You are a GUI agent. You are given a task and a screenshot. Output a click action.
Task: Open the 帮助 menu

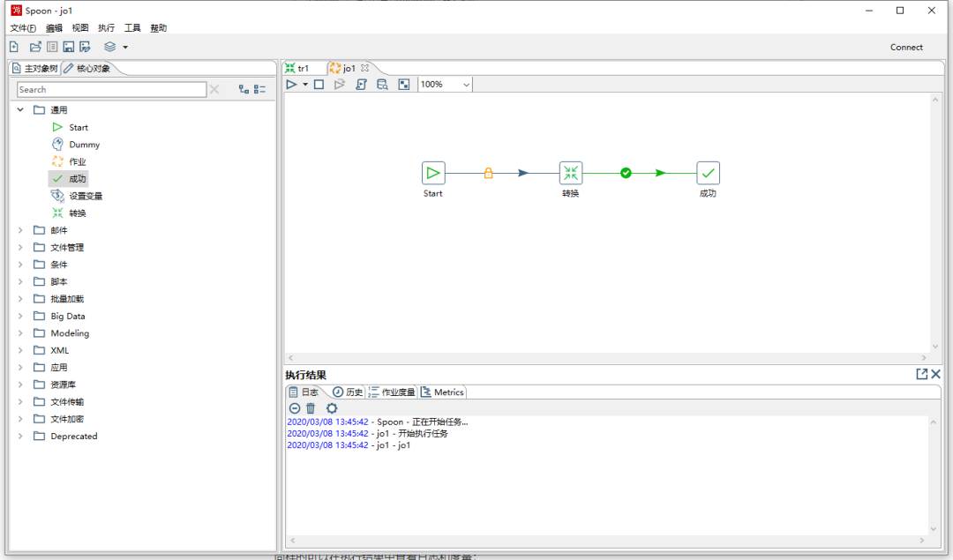click(x=159, y=28)
